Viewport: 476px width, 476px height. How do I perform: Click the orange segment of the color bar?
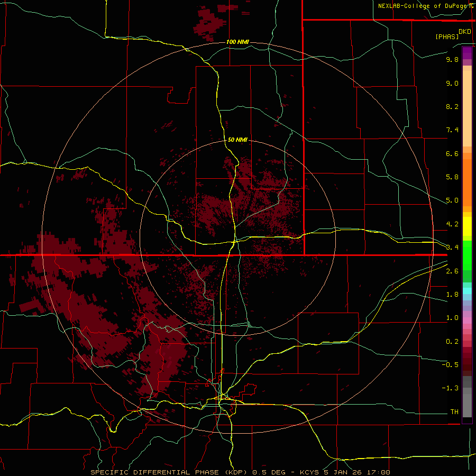tap(467, 183)
